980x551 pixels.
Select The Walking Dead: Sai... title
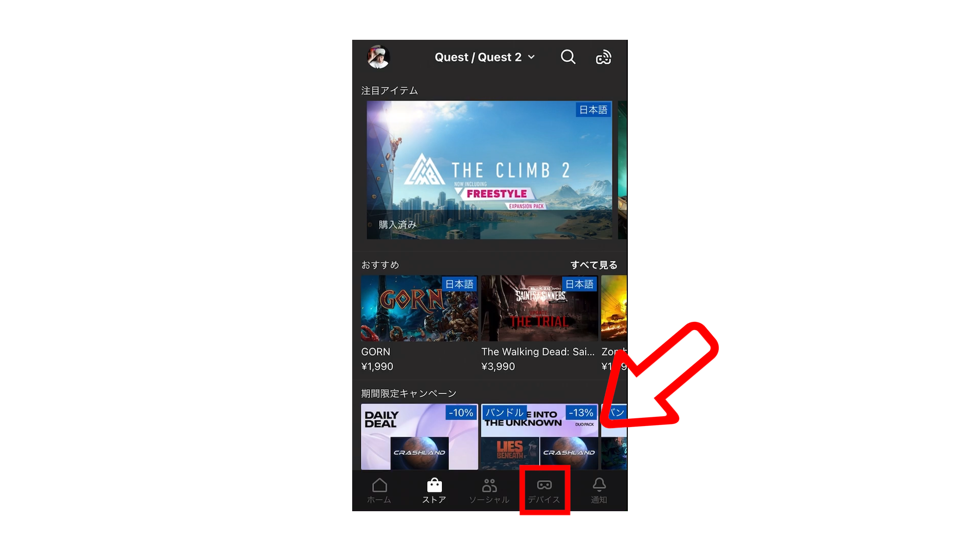538,352
